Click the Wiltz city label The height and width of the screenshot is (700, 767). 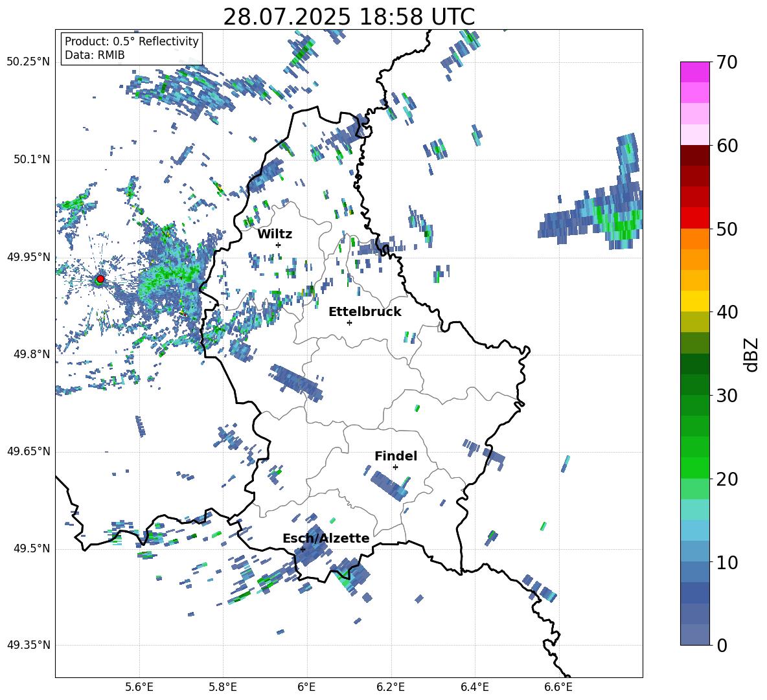[x=275, y=234]
